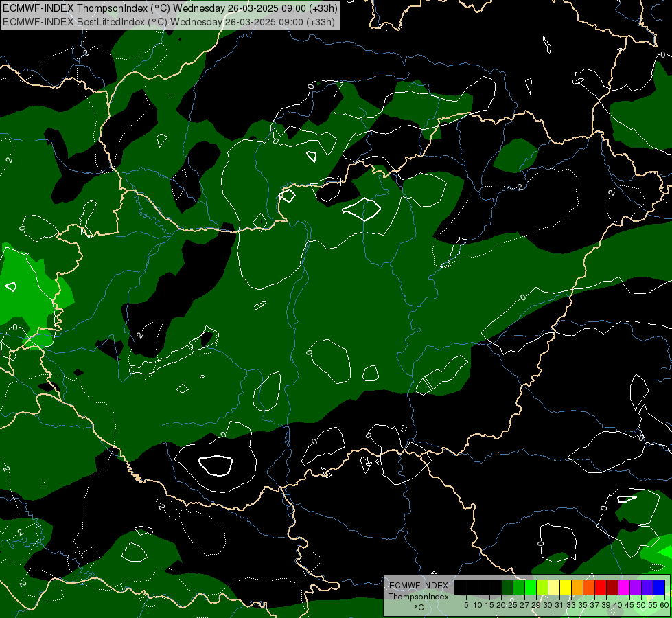The height and width of the screenshot is (618, 672).
Task: Select the lime 29–30 legend swatch
Action: pos(542,587)
